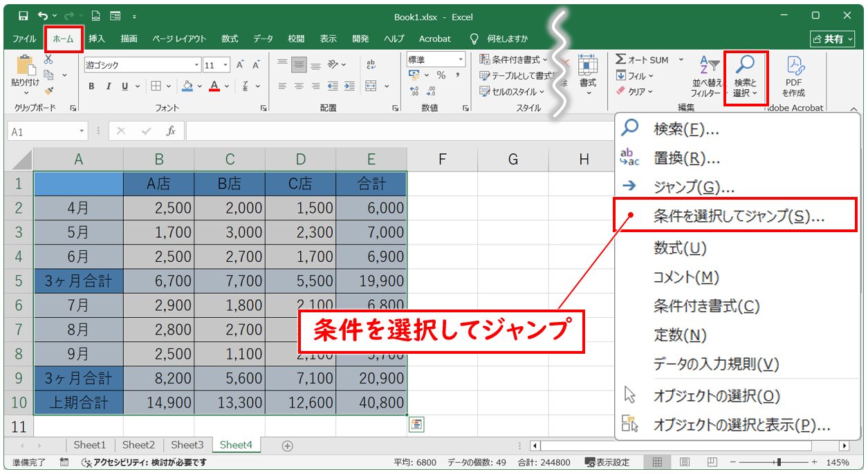Toggle bold formatting
The image size is (868, 474).
[91, 86]
